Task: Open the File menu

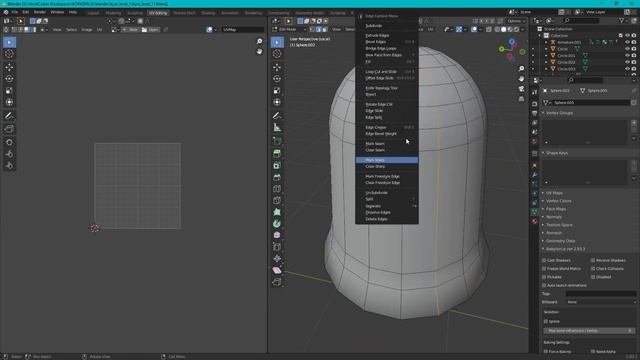Action: coord(15,12)
